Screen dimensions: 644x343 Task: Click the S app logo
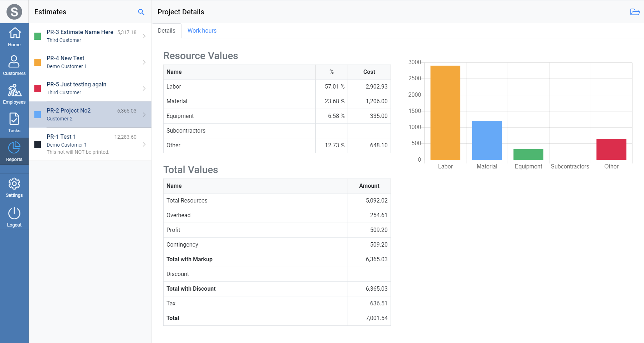click(x=14, y=12)
